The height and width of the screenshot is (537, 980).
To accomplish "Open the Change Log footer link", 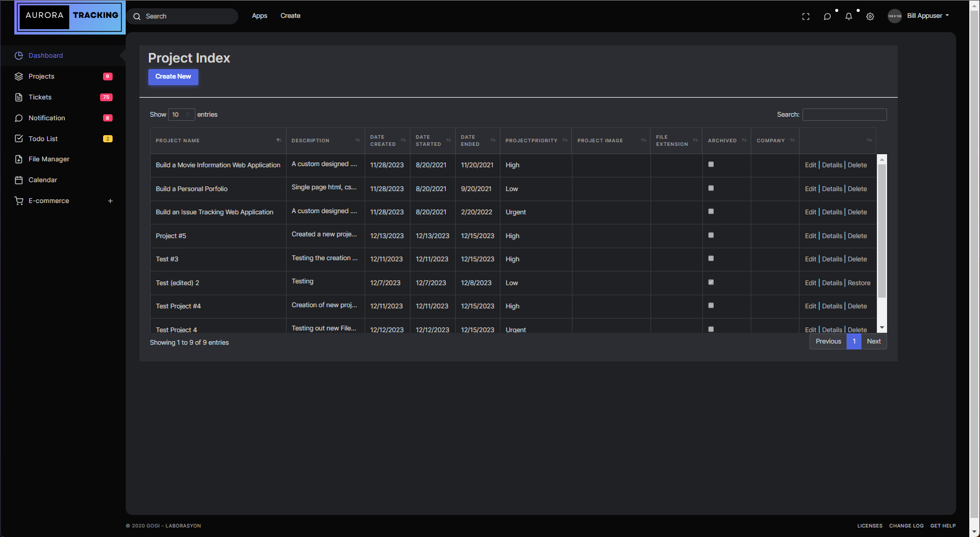I will click(x=906, y=526).
